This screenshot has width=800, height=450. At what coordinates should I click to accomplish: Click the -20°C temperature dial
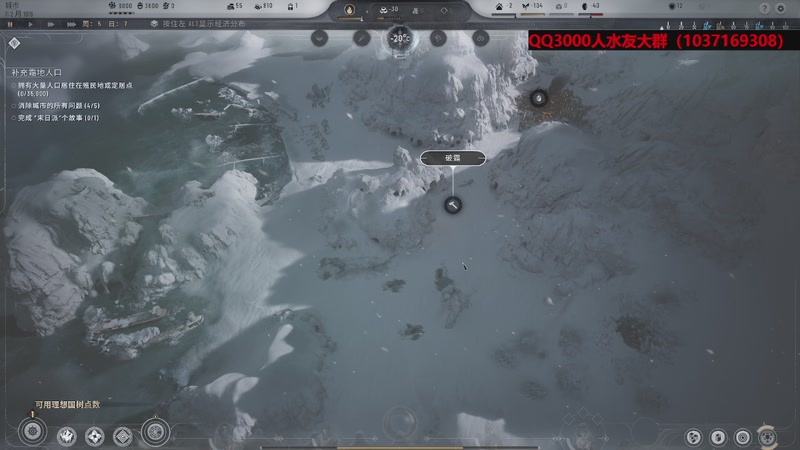point(400,39)
